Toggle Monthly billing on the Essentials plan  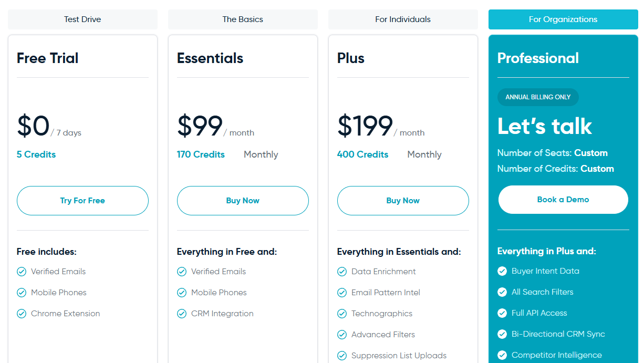coord(261,154)
